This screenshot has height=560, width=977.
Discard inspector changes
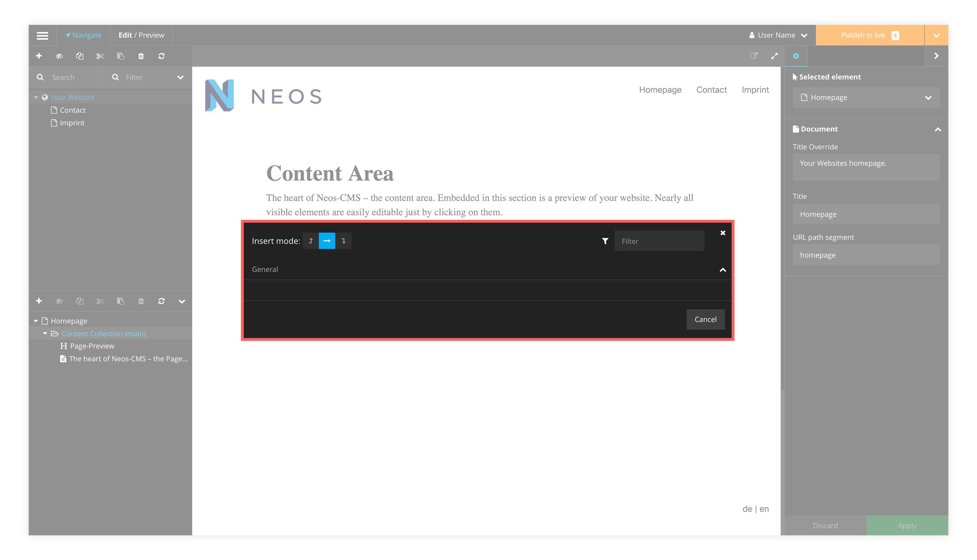[825, 525]
